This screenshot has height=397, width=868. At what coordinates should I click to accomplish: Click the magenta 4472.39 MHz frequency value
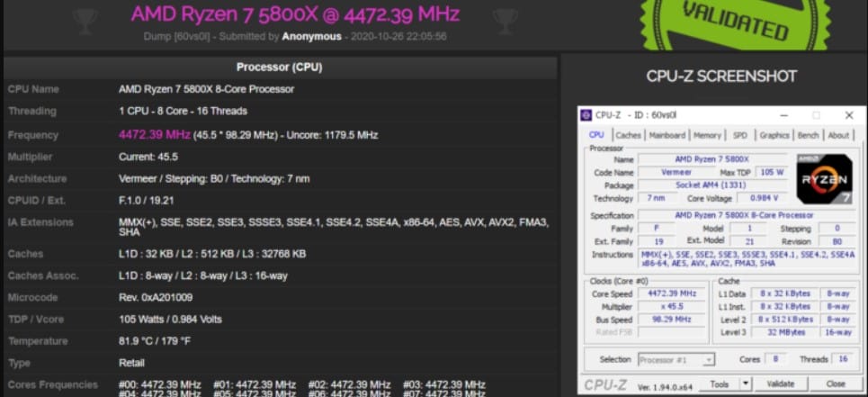[x=155, y=134]
